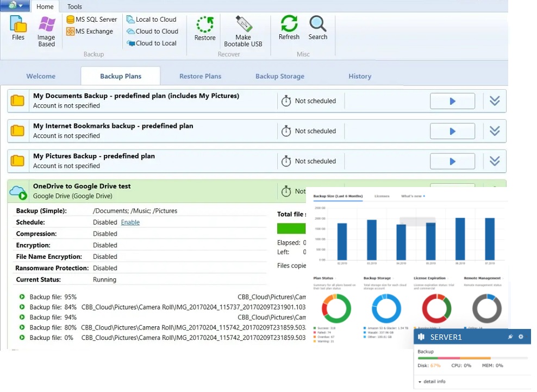Click the SERVER1 chart icon
This screenshot has width=537, height=392.
click(421, 337)
